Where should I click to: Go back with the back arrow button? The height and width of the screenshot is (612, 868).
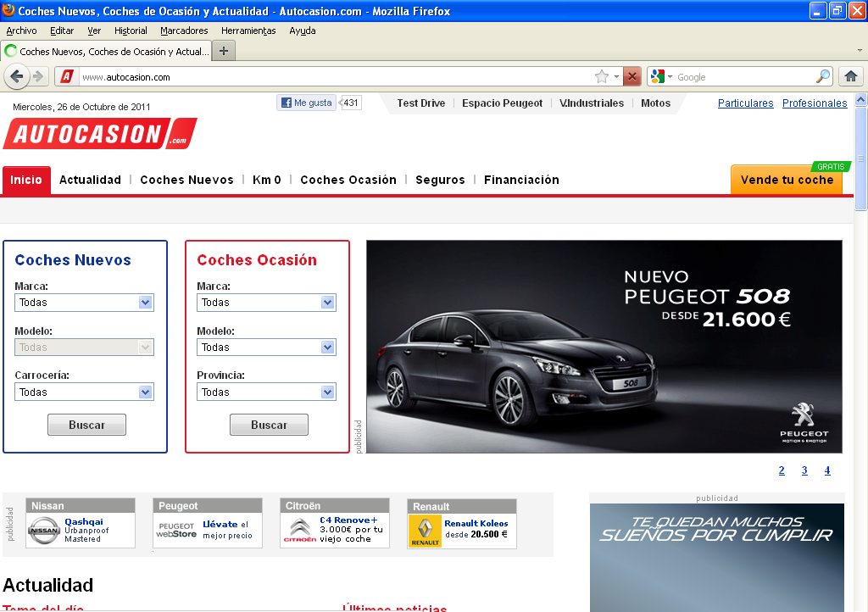(x=17, y=76)
